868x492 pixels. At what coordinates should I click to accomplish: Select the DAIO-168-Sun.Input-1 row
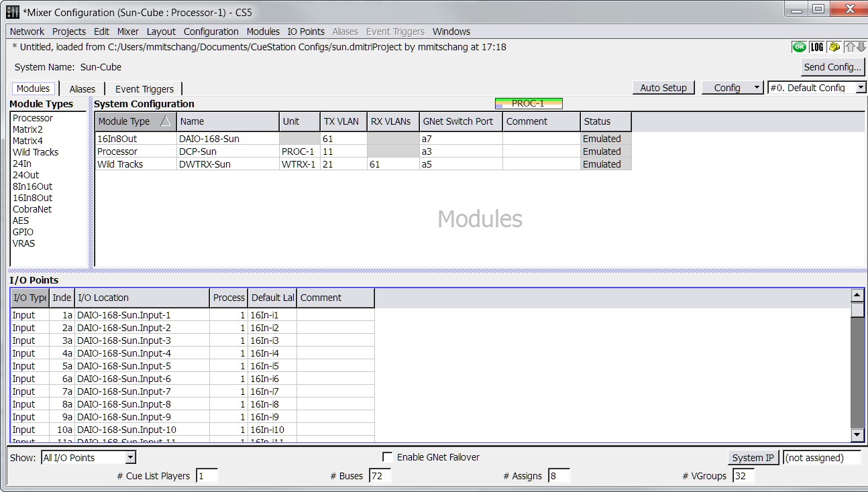click(x=193, y=315)
